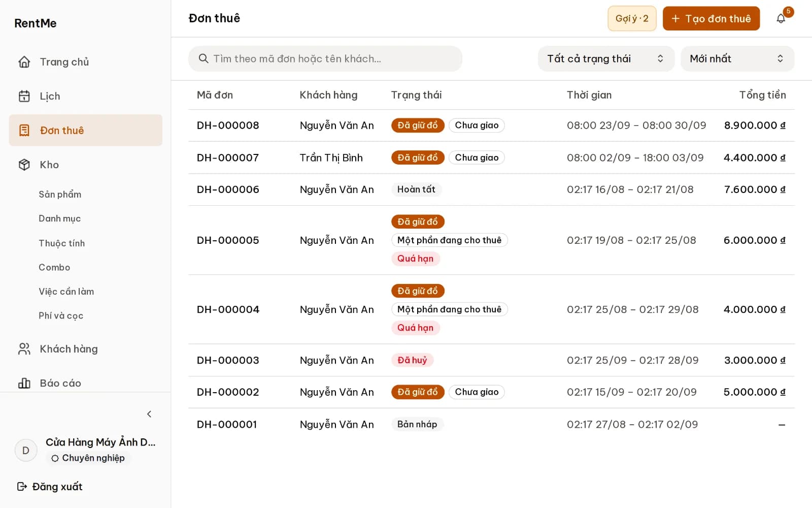Click the Đăng xuất logout icon

pyautogui.click(x=22, y=487)
